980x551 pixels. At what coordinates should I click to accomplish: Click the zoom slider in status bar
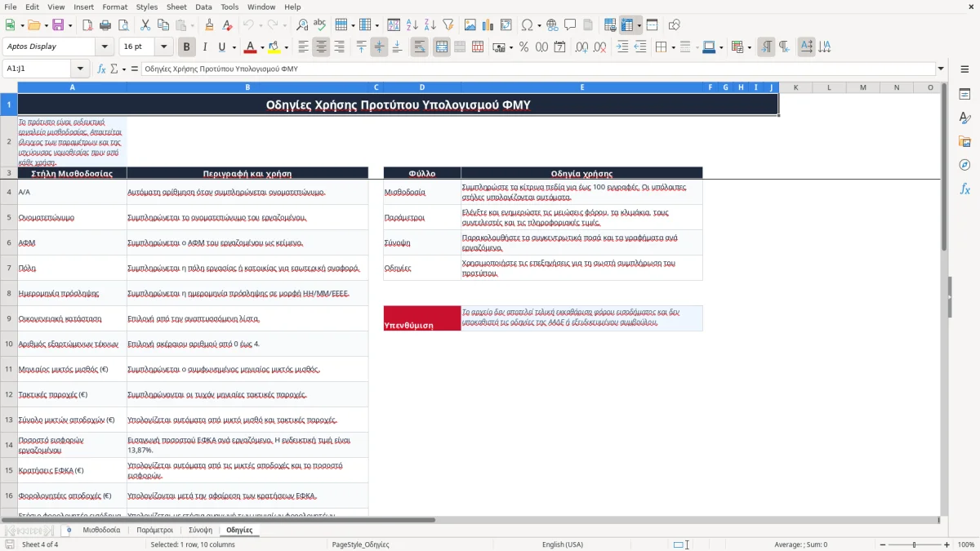tap(914, 544)
